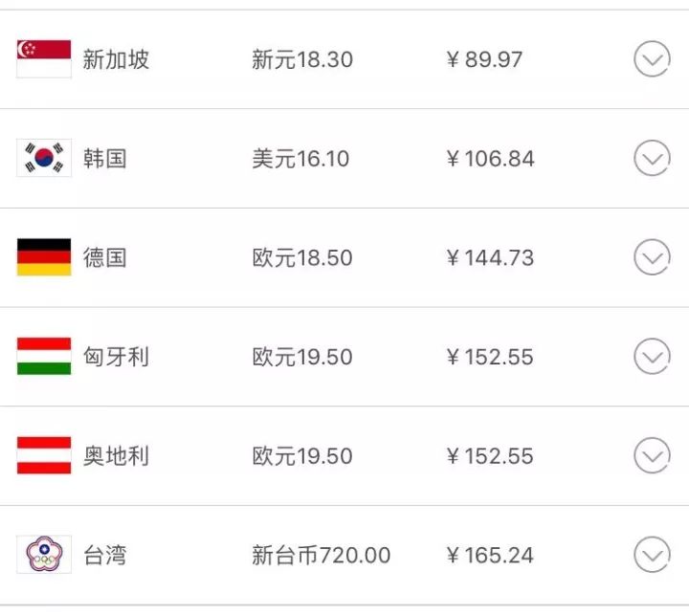This screenshot has height=616, width=689.
Task: Click the 新元18.30 local price
Action: pyautogui.click(x=302, y=59)
